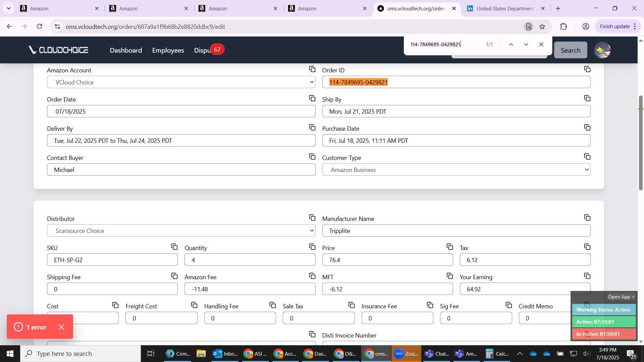Copy the Ship By value

point(587,98)
